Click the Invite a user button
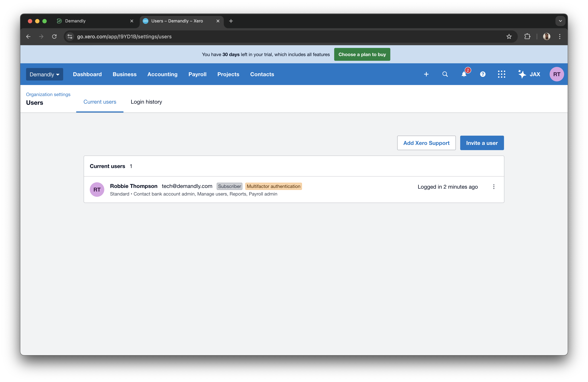The height and width of the screenshot is (382, 588). point(482,143)
